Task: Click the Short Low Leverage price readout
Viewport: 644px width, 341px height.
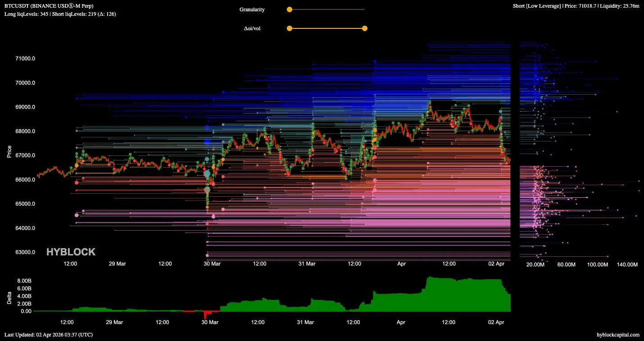Action: (576, 6)
